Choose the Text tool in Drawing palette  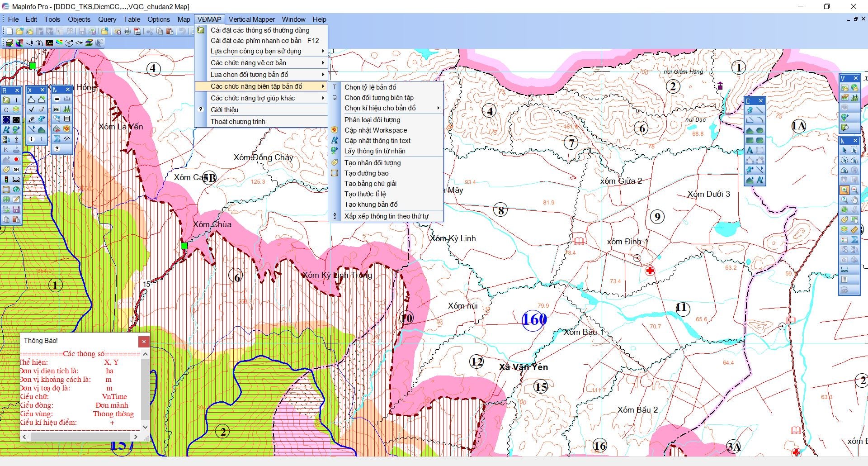point(750,150)
